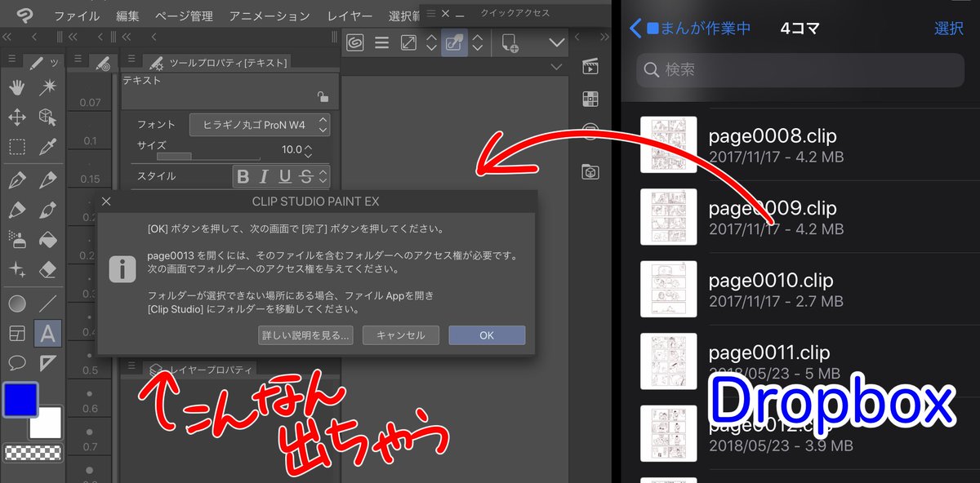
Task: Click OK in the Clip Studio dialog
Action: [487, 335]
